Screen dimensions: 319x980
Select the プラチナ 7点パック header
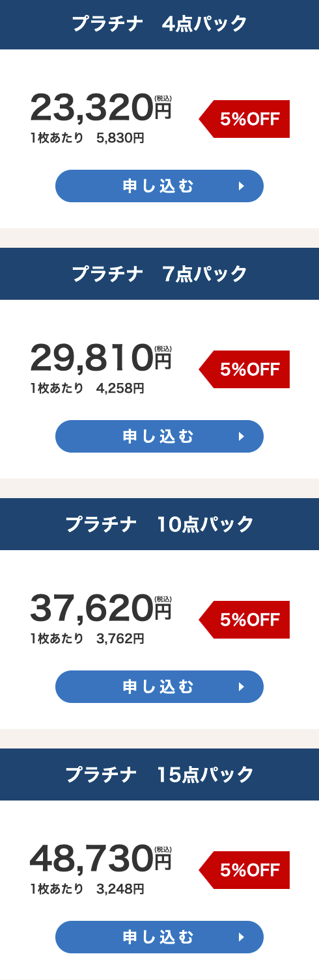[x=159, y=274]
